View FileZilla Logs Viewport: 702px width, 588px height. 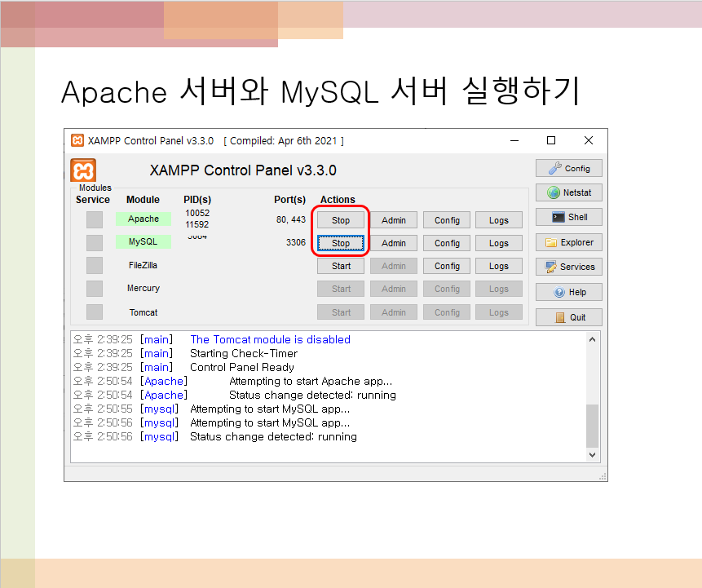tap(499, 266)
